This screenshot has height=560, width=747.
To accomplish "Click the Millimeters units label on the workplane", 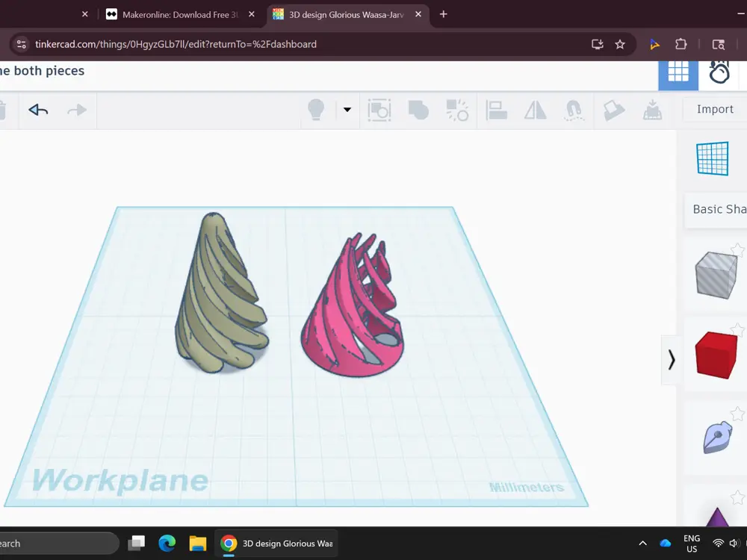I will coord(527,487).
